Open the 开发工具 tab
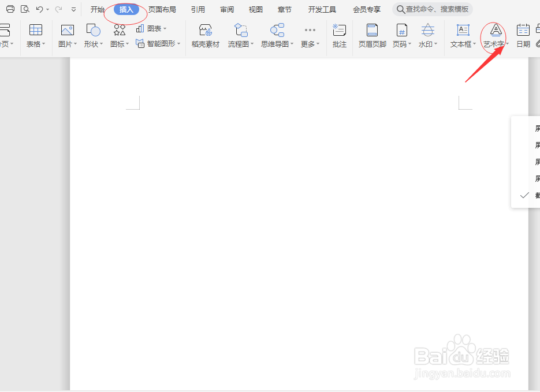Viewport: 540px width, 392px height. pos(322,10)
